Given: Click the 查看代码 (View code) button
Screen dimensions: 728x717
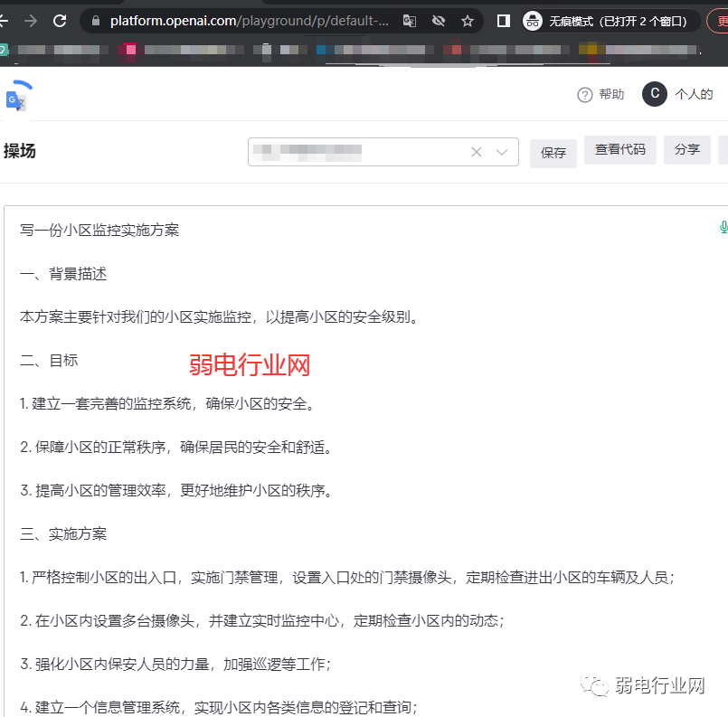Looking at the screenshot, I should pos(619,149).
